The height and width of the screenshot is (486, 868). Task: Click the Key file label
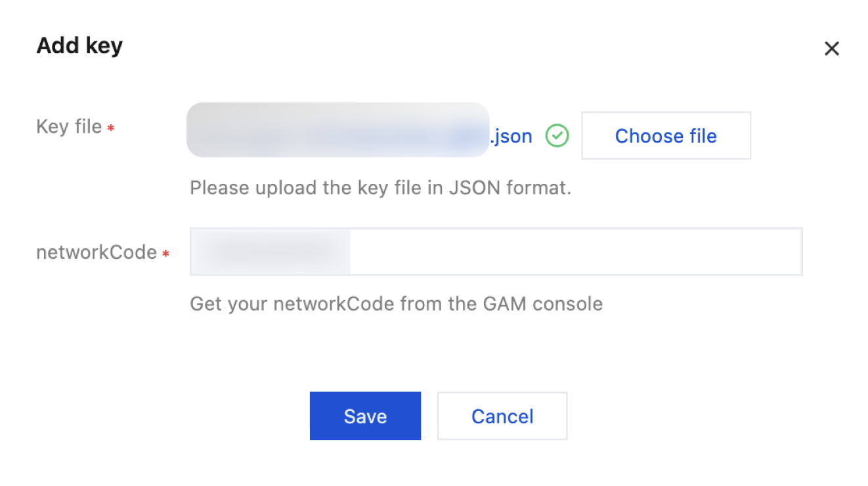[69, 126]
